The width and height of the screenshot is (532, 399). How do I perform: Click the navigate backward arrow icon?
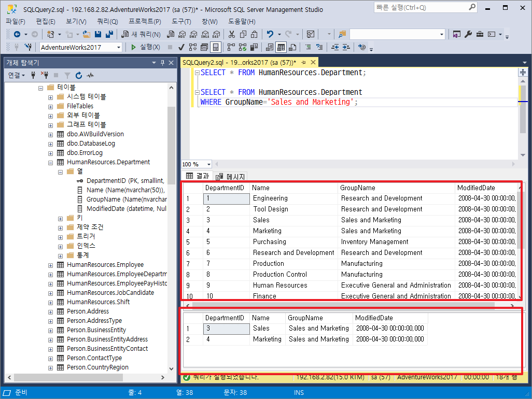17,34
